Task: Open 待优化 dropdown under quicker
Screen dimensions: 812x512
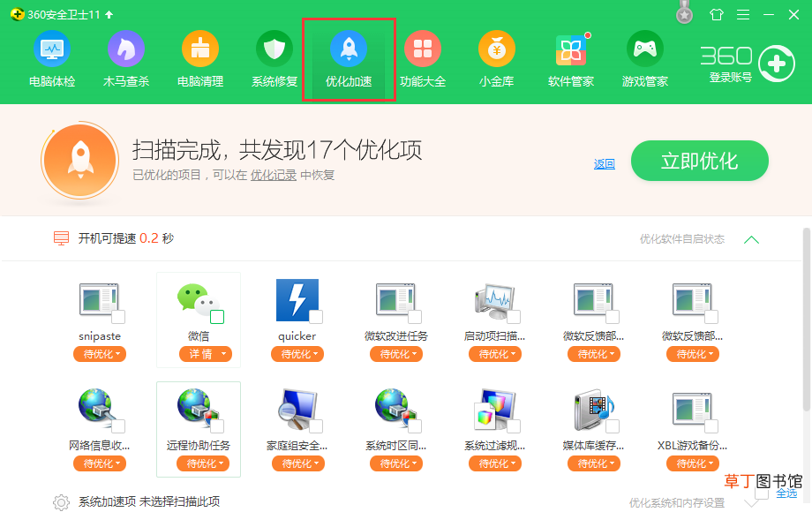Action: coord(297,354)
